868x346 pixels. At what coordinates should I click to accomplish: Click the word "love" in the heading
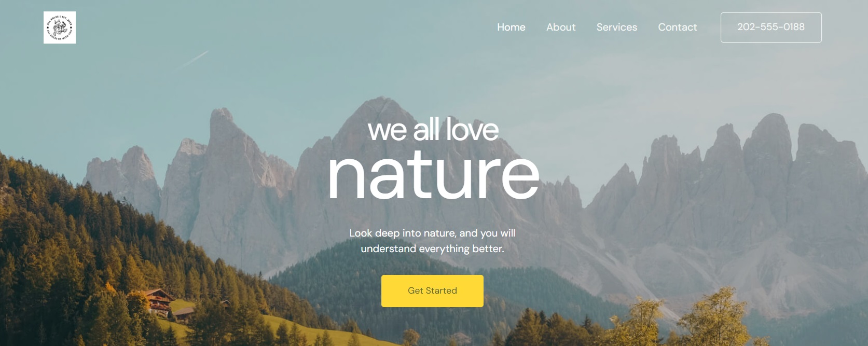(472, 130)
